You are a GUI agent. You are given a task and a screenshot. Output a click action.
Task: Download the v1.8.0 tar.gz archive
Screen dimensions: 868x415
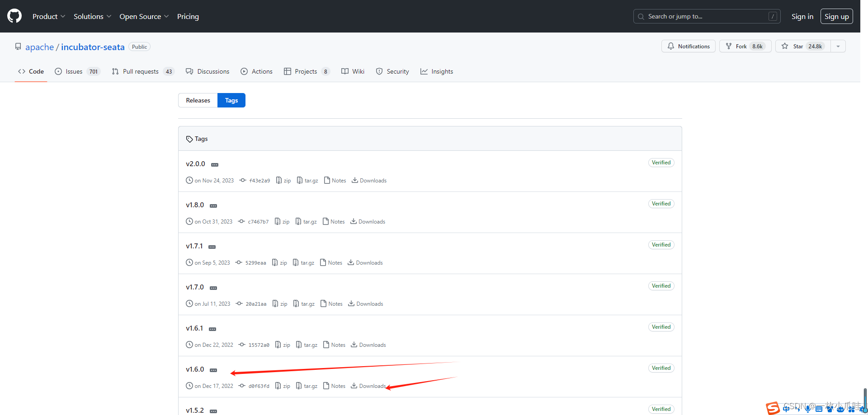point(306,222)
